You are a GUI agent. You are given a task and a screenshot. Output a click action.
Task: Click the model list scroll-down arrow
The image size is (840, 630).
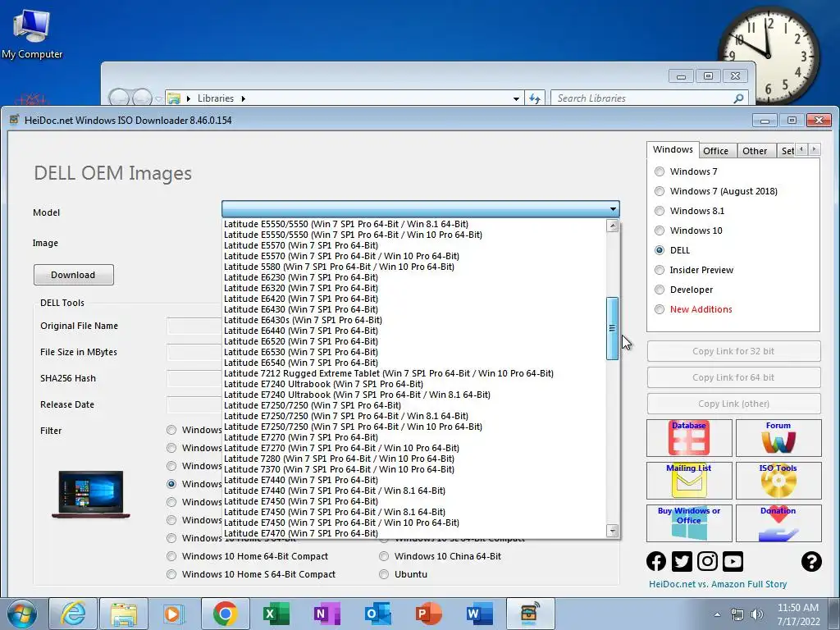tap(612, 532)
